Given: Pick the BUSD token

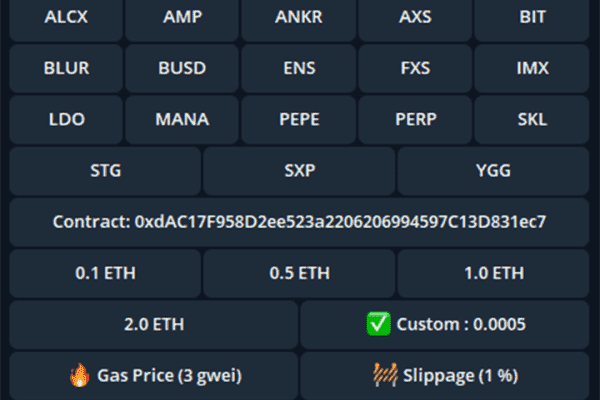Looking at the screenshot, I should coord(182,69).
